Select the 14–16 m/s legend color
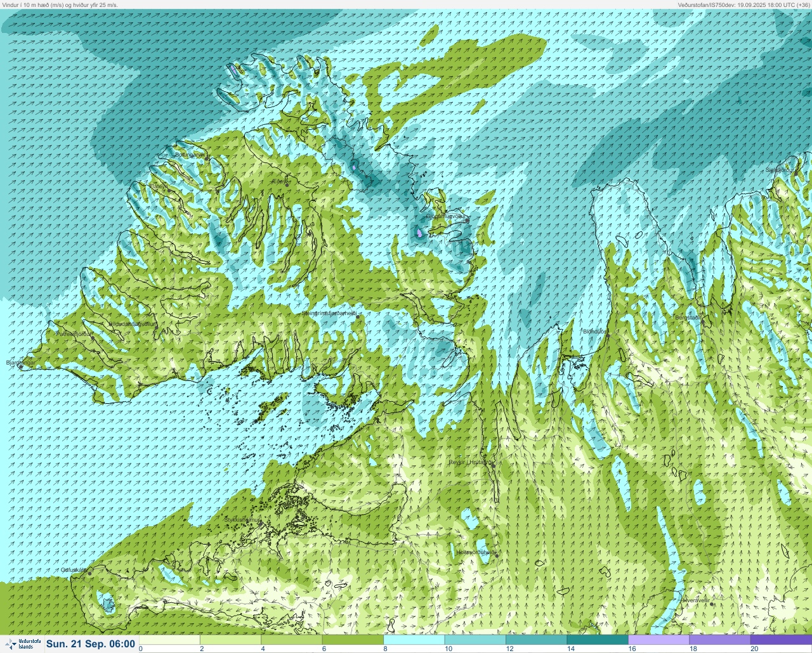 pos(597,640)
